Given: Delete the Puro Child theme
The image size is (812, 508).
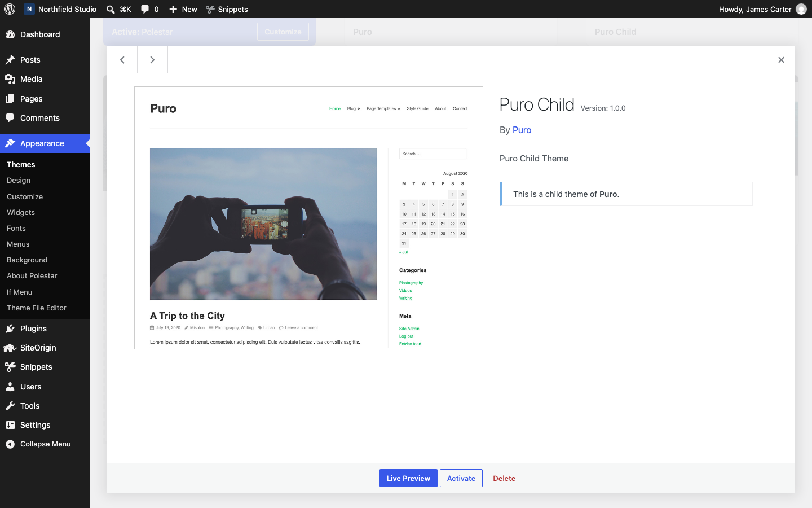Looking at the screenshot, I should click(504, 478).
